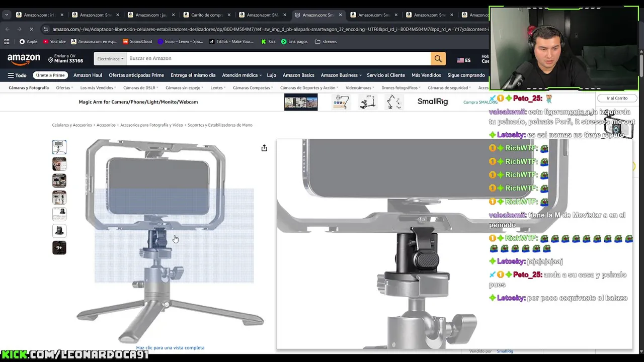Viewport: 644px width, 362px height.
Task: Expand the Atención médica menu
Action: pos(242,75)
